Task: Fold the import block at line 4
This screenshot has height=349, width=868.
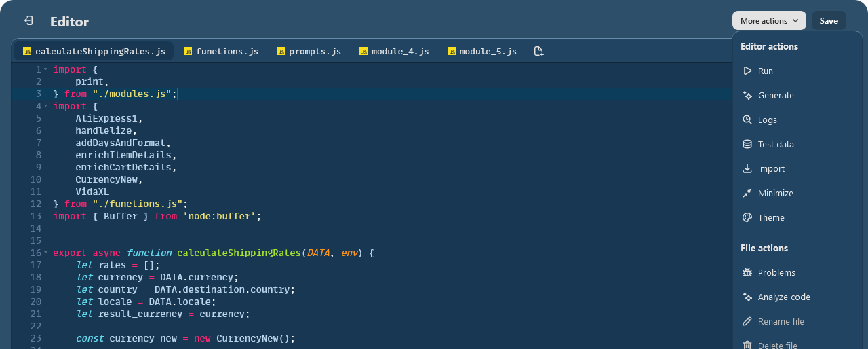Action: pyautogui.click(x=46, y=106)
